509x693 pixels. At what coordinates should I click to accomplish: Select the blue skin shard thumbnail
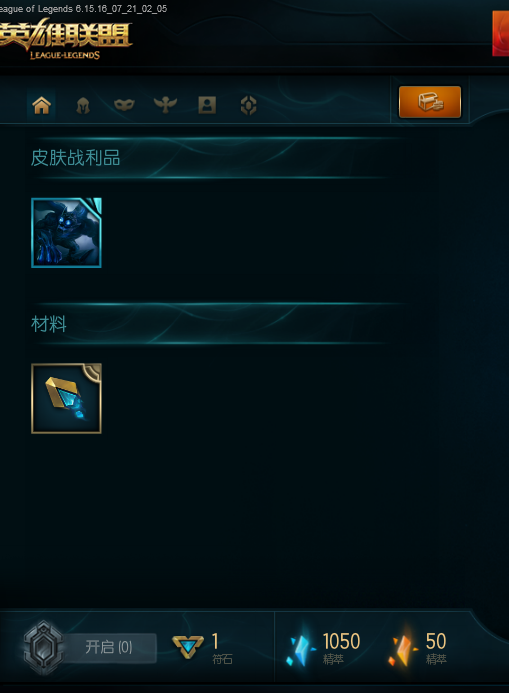coord(66,233)
